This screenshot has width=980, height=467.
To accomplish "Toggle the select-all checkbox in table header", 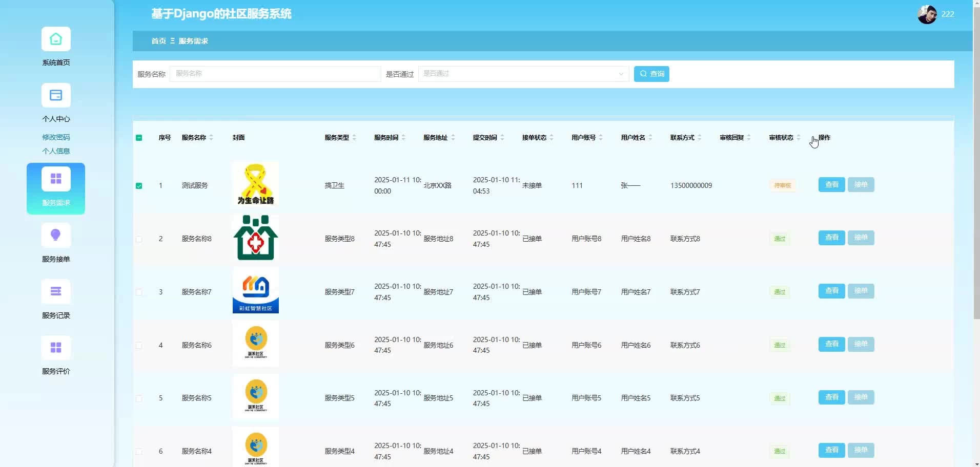I will [x=139, y=138].
